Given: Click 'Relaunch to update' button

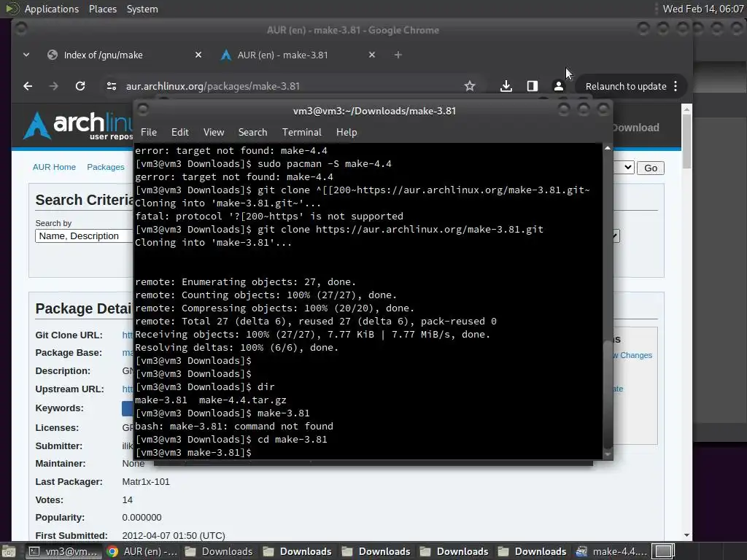Looking at the screenshot, I should (x=625, y=86).
